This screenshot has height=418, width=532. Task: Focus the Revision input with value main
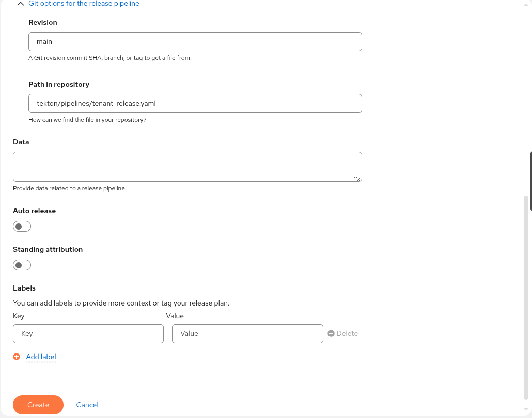point(195,42)
